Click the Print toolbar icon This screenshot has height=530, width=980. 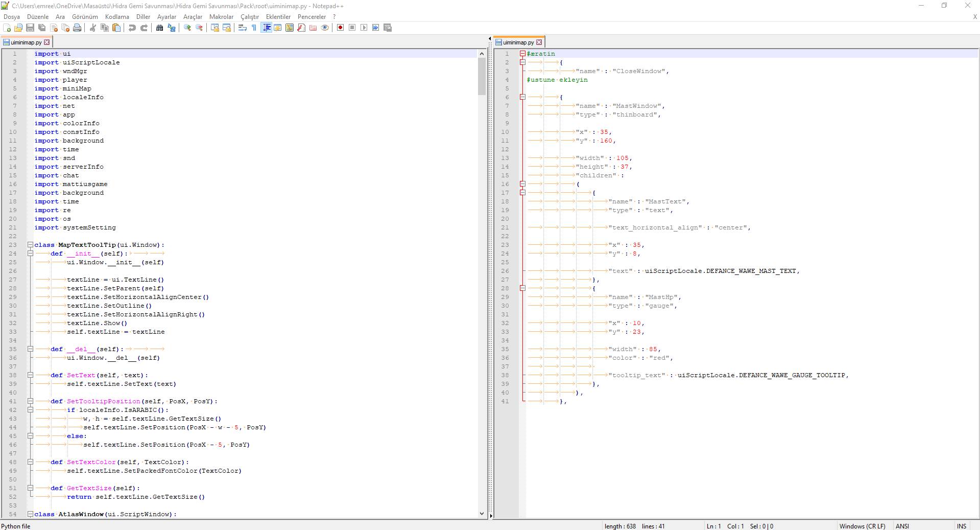(77, 28)
